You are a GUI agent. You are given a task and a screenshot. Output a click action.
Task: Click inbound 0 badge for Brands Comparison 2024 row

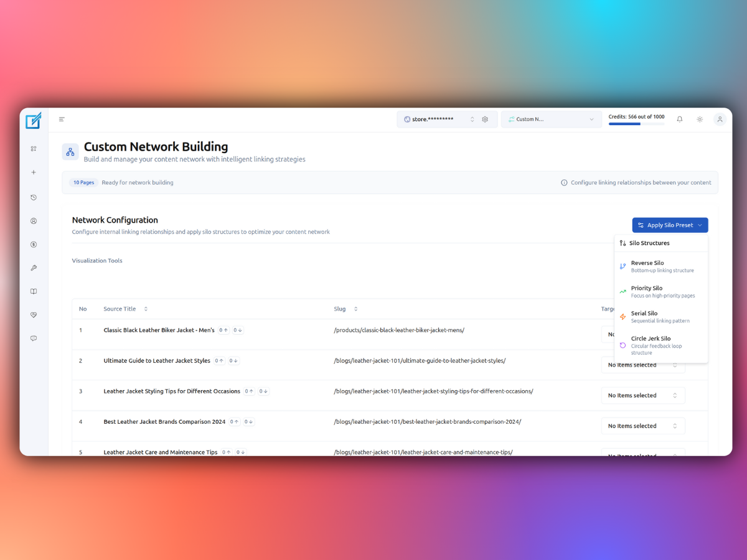(x=235, y=422)
